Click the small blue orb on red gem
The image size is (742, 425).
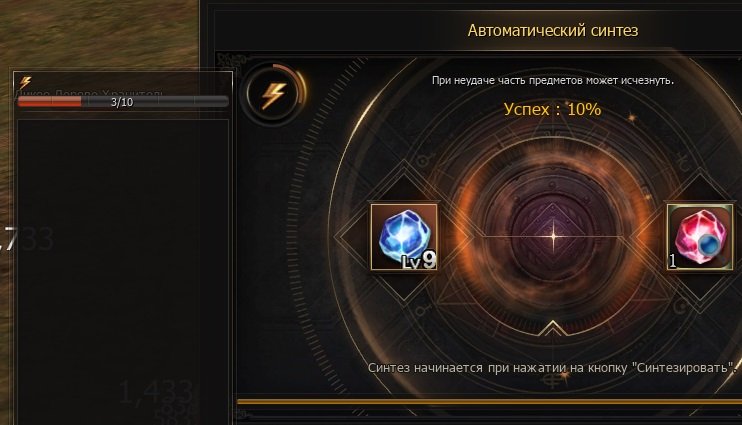(x=709, y=246)
